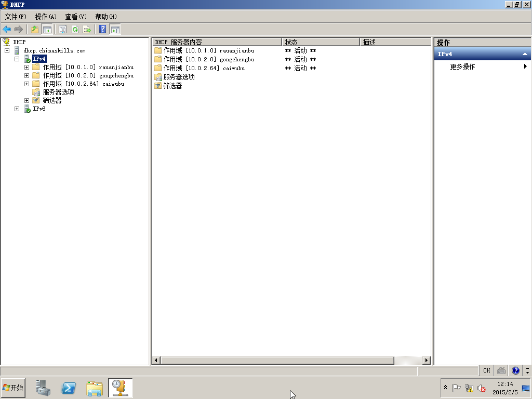Viewport: 532px width, 399px height.
Task: Click folder icon of list row caiwubu
Action: point(158,68)
